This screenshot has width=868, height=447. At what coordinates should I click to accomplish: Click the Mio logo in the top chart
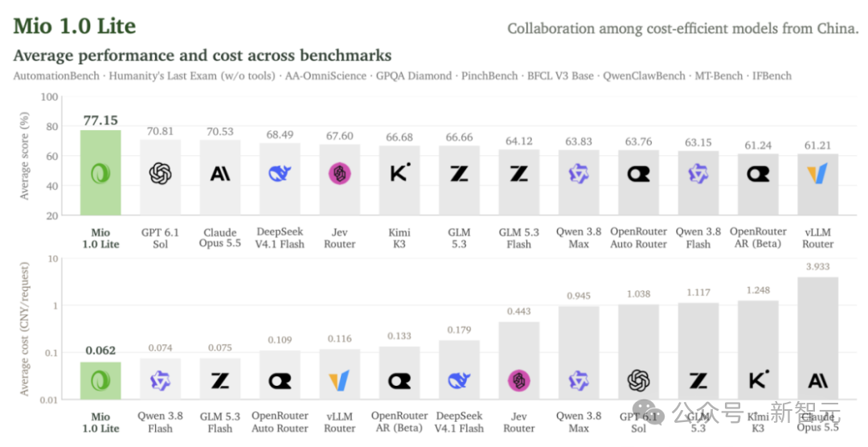(100, 174)
